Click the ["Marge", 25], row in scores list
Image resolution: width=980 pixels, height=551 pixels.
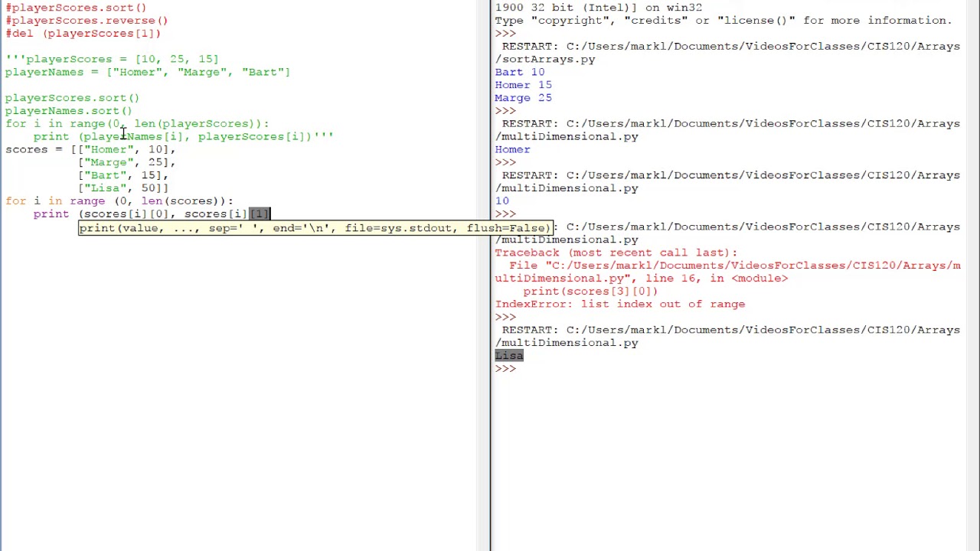point(126,163)
